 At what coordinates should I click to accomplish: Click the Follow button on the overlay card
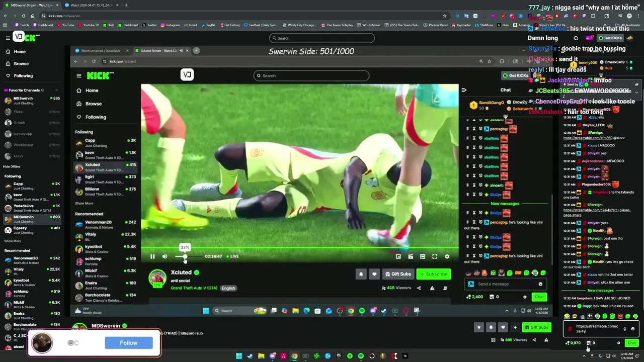click(128, 343)
